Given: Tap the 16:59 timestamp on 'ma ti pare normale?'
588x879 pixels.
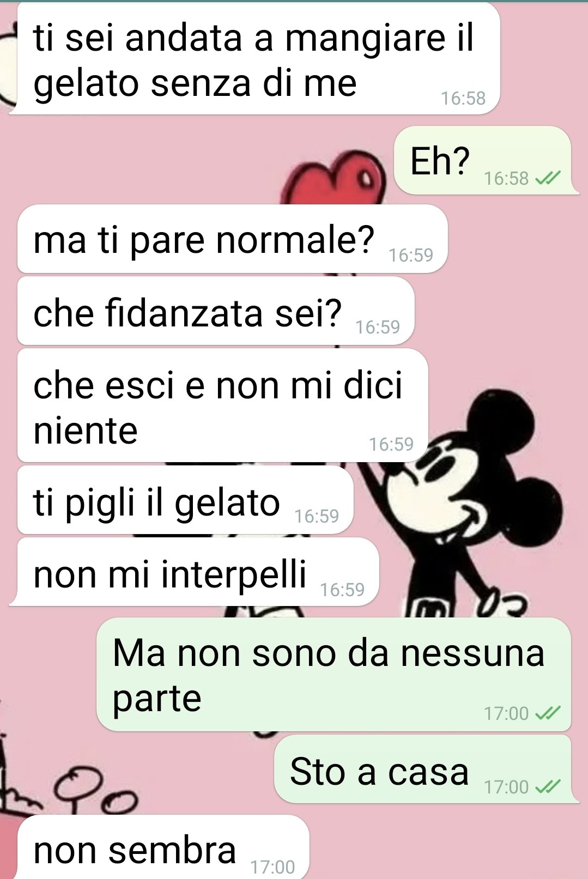Looking at the screenshot, I should 411,255.
